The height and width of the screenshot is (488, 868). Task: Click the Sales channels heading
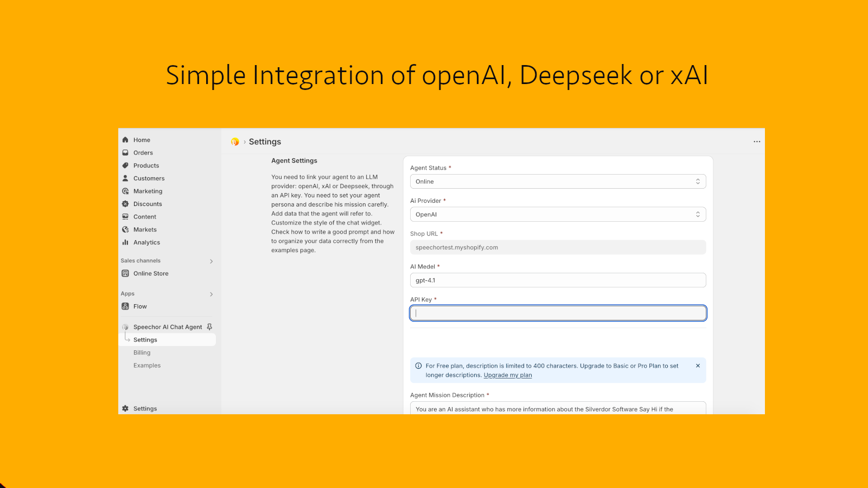141,261
